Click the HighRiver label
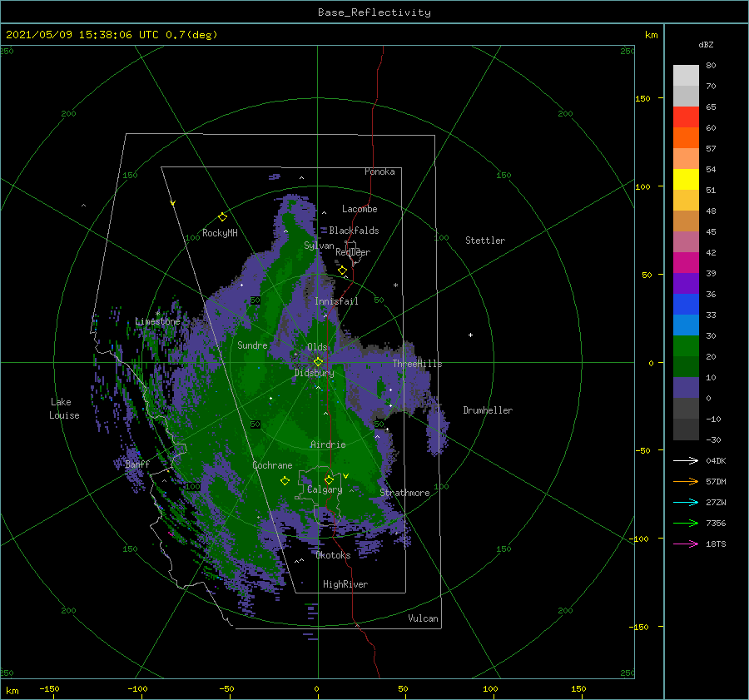 (x=345, y=584)
